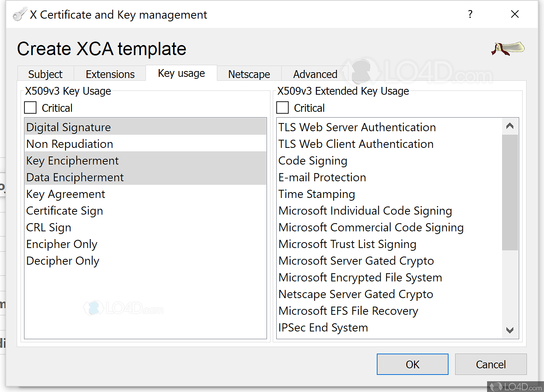Select the Key usage tab
The width and height of the screenshot is (544, 392).
tap(181, 73)
